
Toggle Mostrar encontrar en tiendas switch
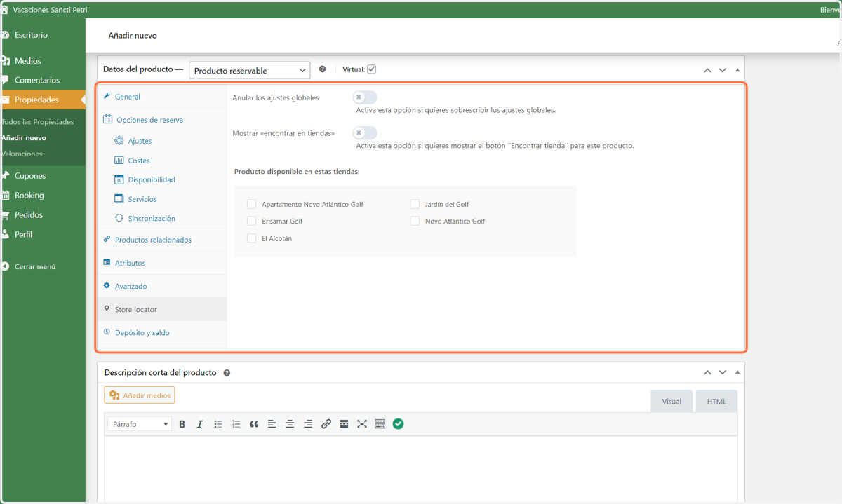click(365, 133)
